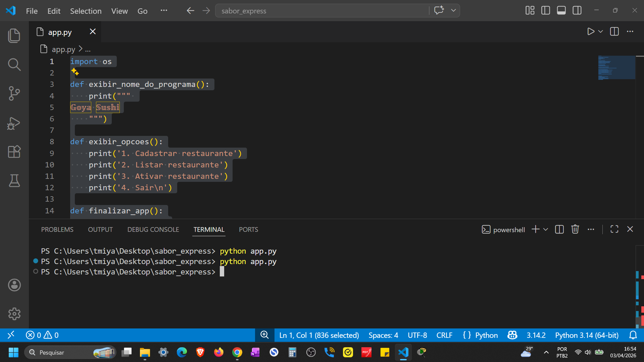Open the Search view in activity bar
Screen dimensions: 644x362
click(14, 64)
